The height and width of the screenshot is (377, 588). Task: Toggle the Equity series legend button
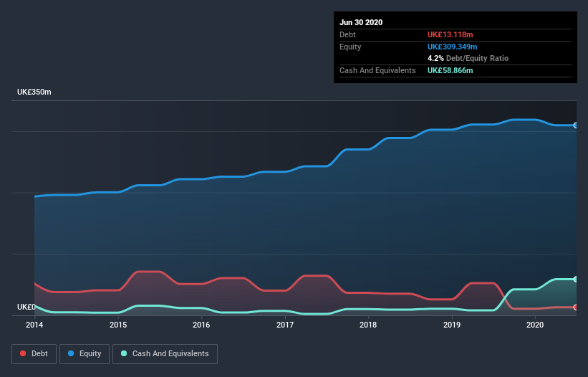[x=85, y=354]
